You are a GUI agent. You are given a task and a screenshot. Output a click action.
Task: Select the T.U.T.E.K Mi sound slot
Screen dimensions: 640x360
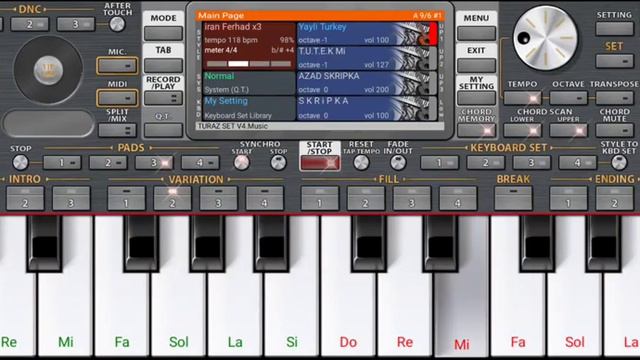coord(367,58)
